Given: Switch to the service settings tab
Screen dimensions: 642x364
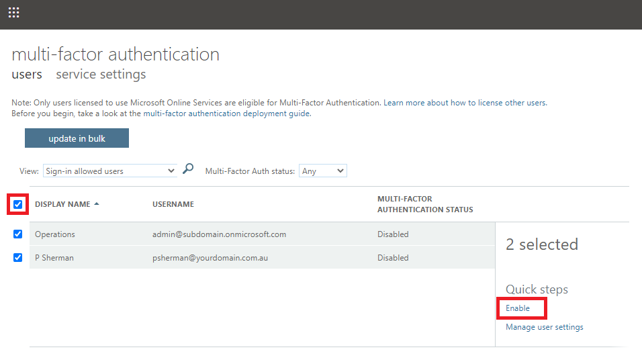Looking at the screenshot, I should point(101,74).
